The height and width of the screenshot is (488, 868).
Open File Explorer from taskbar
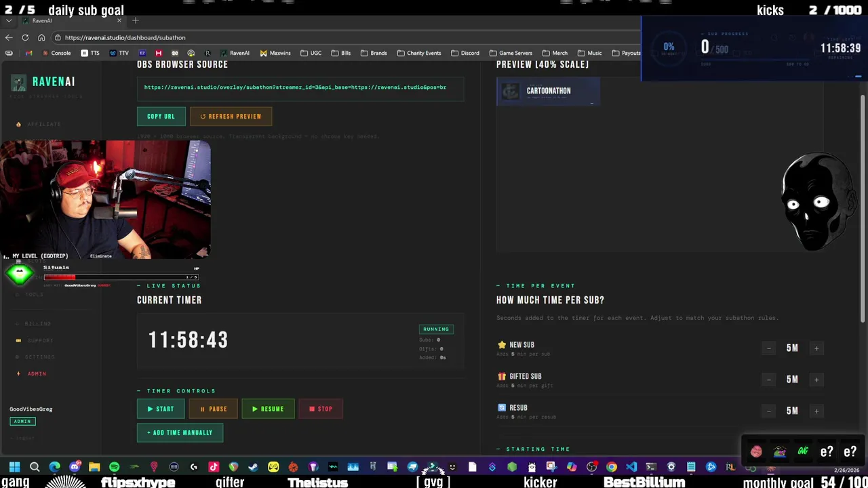pyautogui.click(x=94, y=467)
